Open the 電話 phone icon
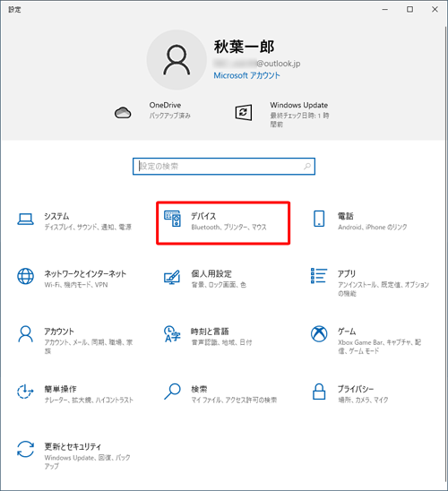This screenshot has height=491, width=448. (319, 219)
